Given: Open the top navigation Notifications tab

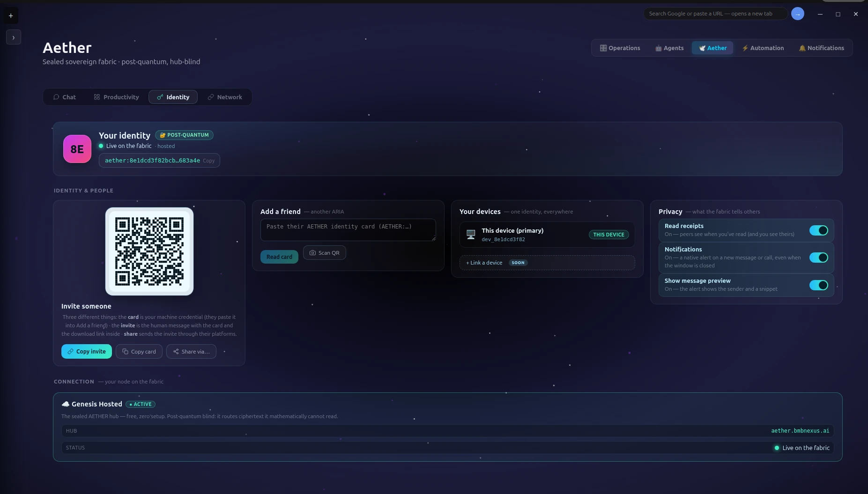Looking at the screenshot, I should click(x=821, y=48).
